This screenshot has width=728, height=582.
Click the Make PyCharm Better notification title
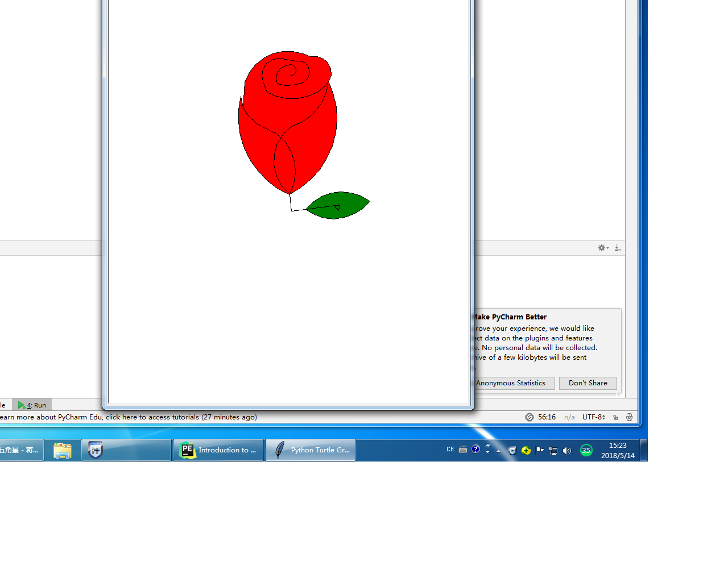(x=510, y=317)
